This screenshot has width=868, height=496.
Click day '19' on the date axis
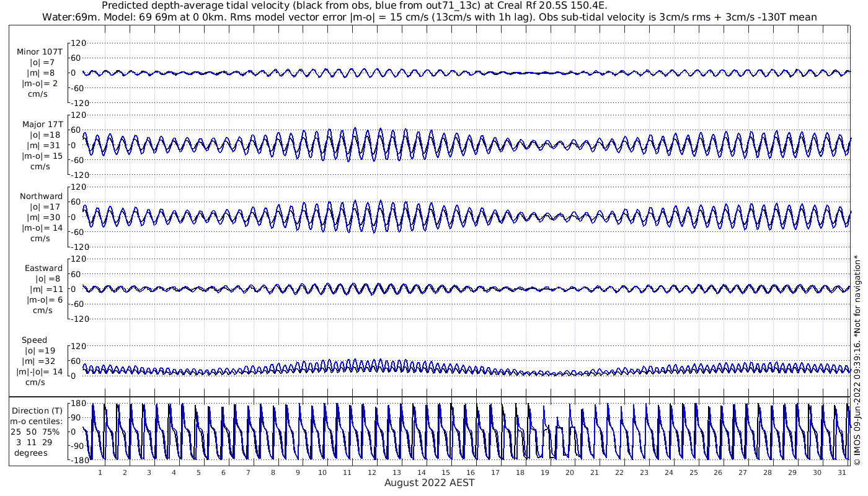point(545,472)
